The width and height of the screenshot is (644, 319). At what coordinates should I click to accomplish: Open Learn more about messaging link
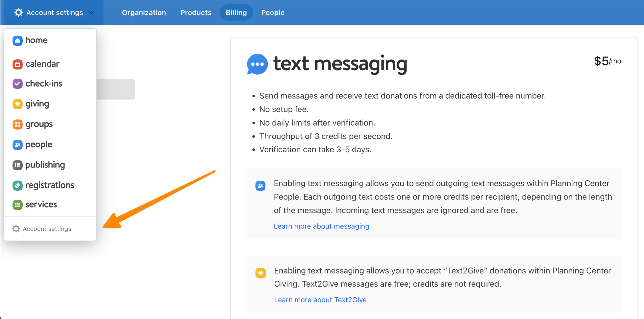[321, 226]
